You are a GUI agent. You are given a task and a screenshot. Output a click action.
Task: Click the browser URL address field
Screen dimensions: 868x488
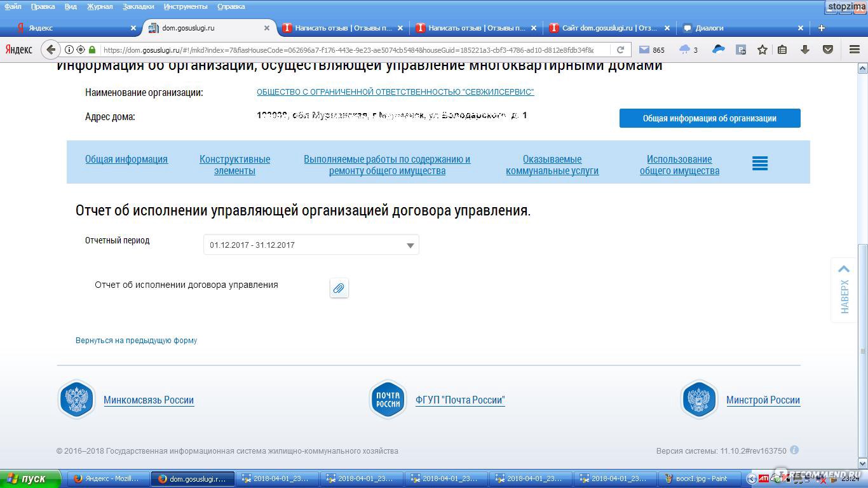348,50
